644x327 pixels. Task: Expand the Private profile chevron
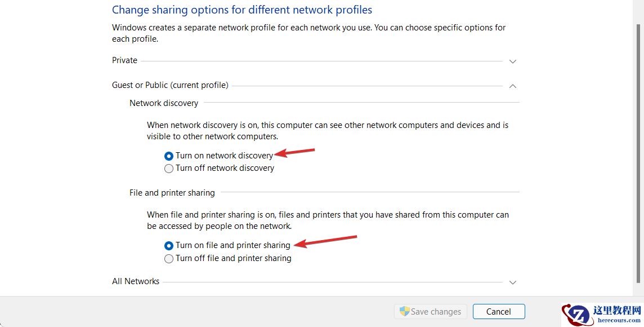512,61
